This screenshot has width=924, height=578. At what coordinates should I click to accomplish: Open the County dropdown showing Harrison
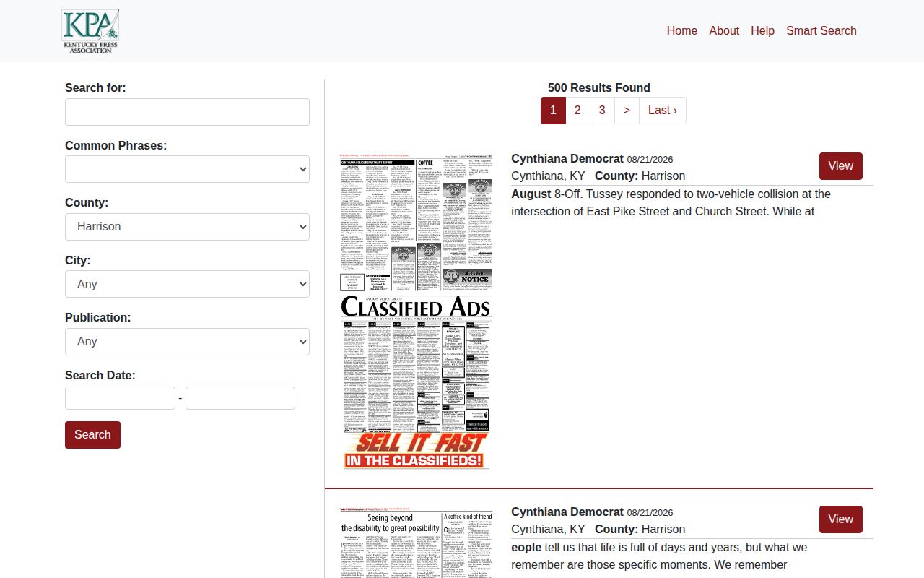click(x=187, y=227)
